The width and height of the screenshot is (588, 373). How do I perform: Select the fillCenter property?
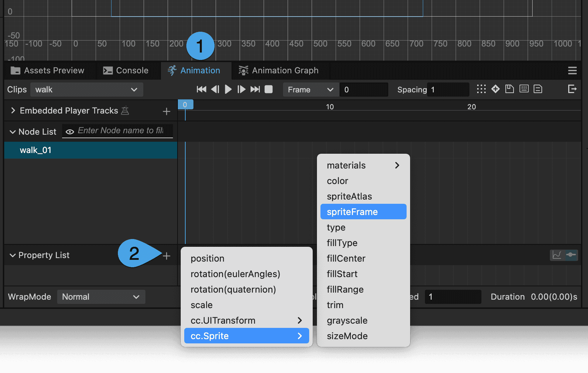click(x=364, y=258)
